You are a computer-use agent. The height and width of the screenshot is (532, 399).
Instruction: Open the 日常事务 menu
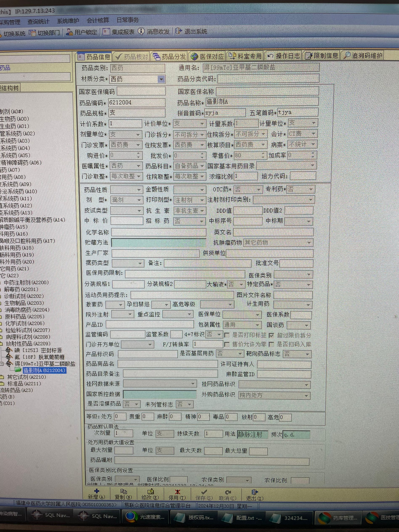[128, 20]
